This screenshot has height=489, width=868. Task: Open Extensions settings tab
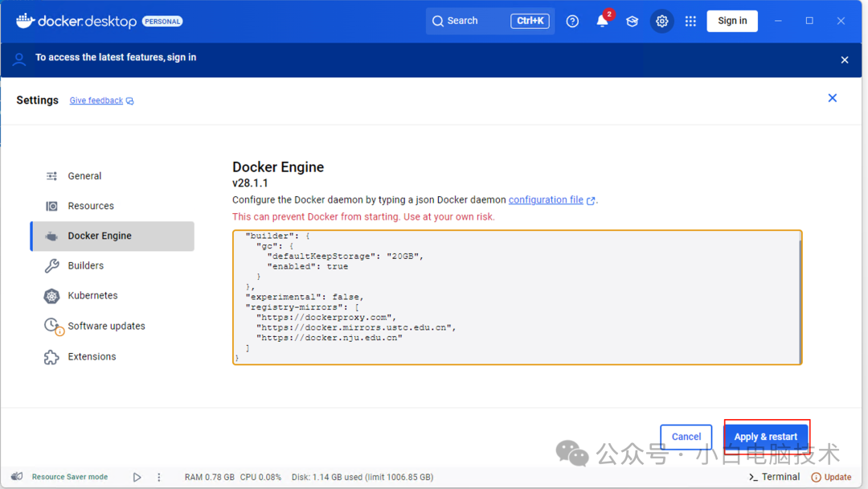pyautogui.click(x=113, y=356)
